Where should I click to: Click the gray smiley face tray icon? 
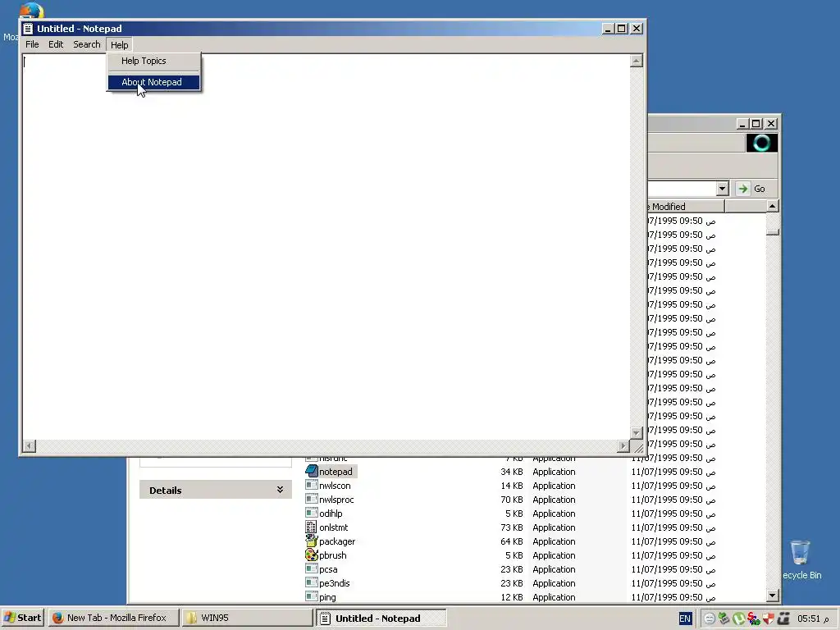coord(710,619)
